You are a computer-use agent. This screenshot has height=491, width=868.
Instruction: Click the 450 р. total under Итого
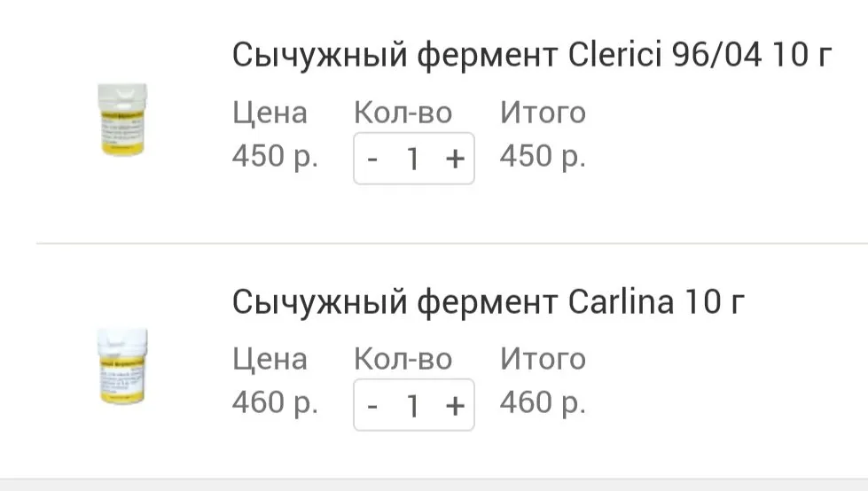pos(543,157)
